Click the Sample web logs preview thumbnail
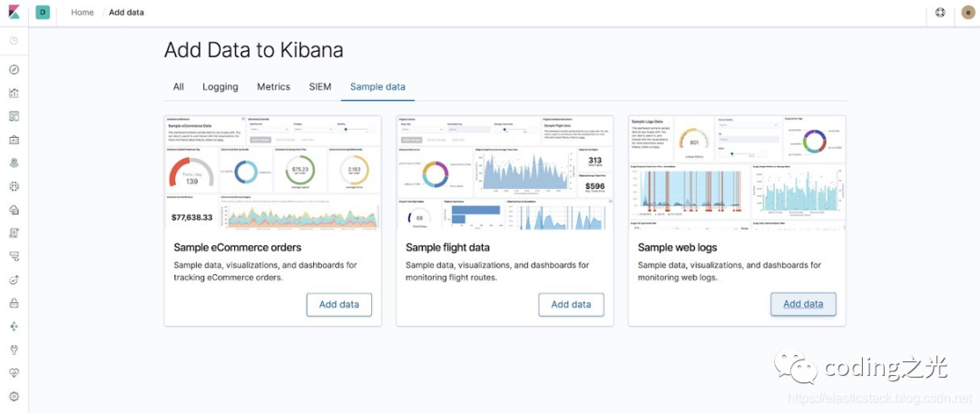 (x=737, y=172)
